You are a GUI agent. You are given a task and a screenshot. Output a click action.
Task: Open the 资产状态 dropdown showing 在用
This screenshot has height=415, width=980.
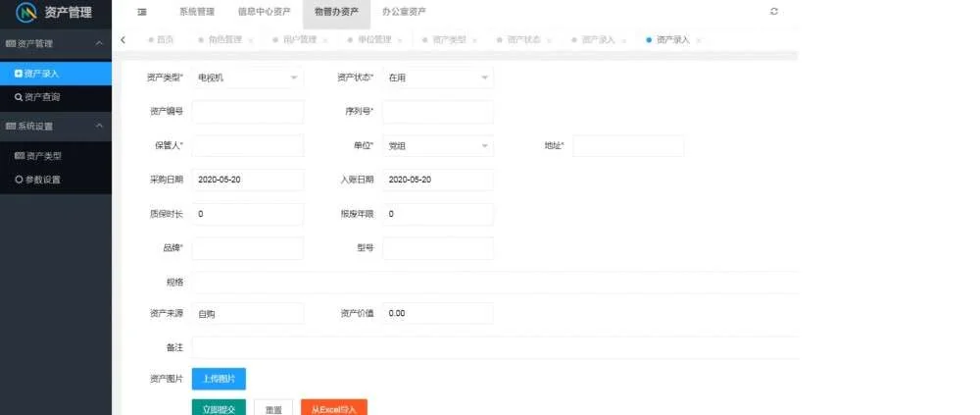coord(437,78)
